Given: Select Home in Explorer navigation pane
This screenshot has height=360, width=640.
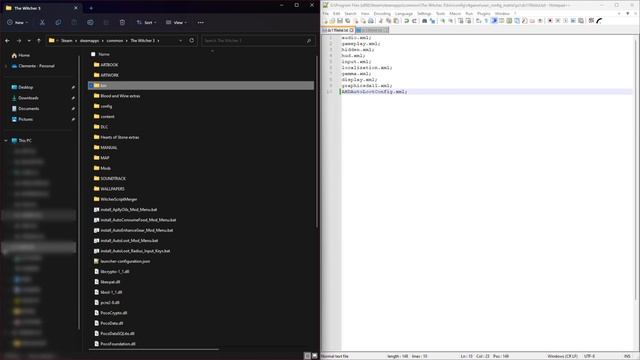Looking at the screenshot, I should (x=24, y=55).
